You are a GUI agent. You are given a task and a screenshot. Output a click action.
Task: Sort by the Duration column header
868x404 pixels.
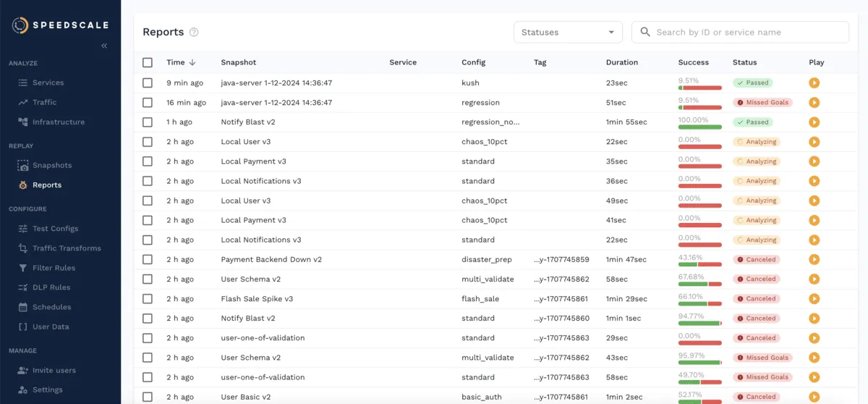(x=622, y=62)
